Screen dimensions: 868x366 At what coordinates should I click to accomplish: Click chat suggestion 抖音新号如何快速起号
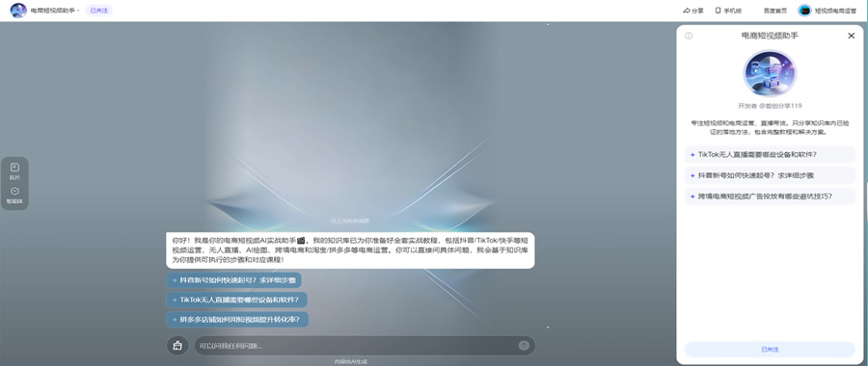point(233,280)
